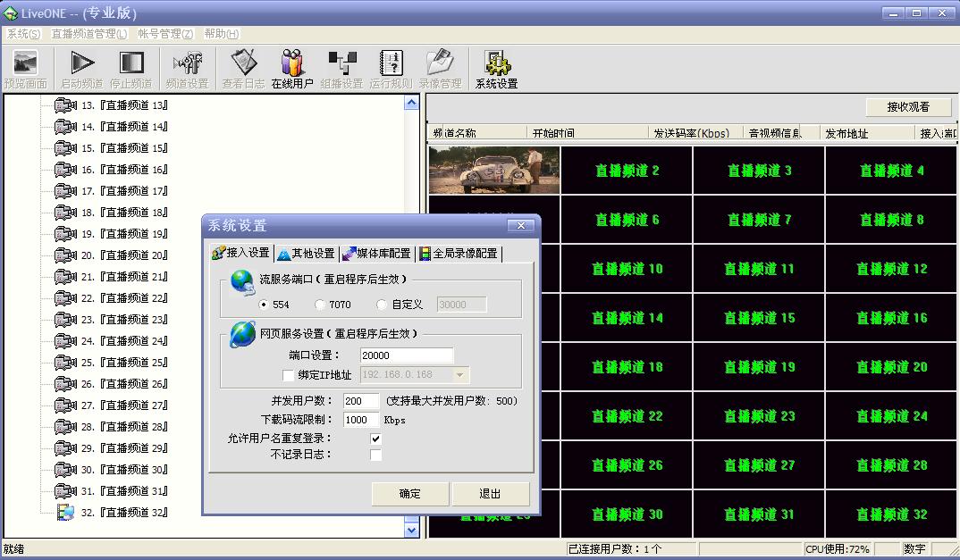Open the bound IP address dropdown
Screen dimensions: 960x560
461,374
